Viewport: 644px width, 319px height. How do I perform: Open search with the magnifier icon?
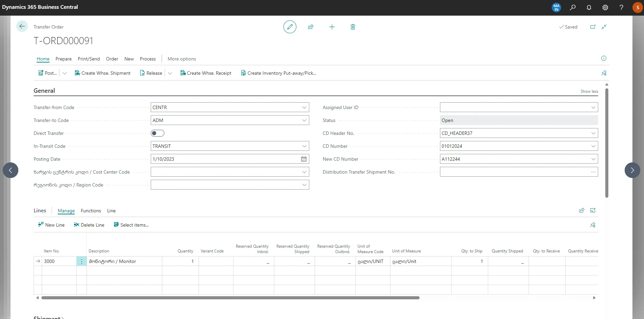[572, 7]
